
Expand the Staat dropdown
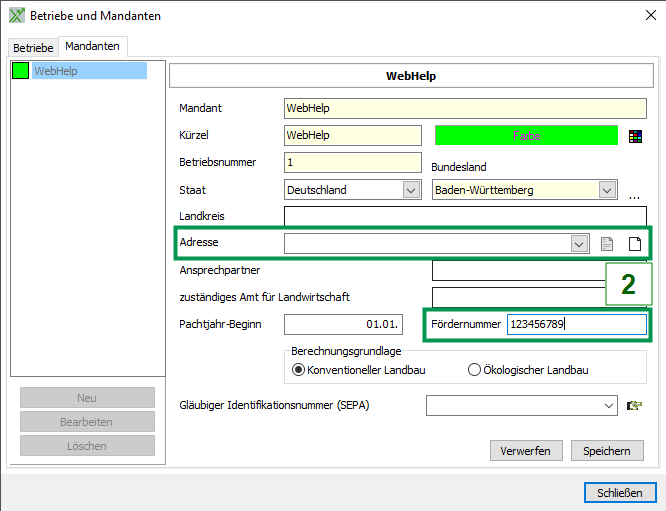410,190
